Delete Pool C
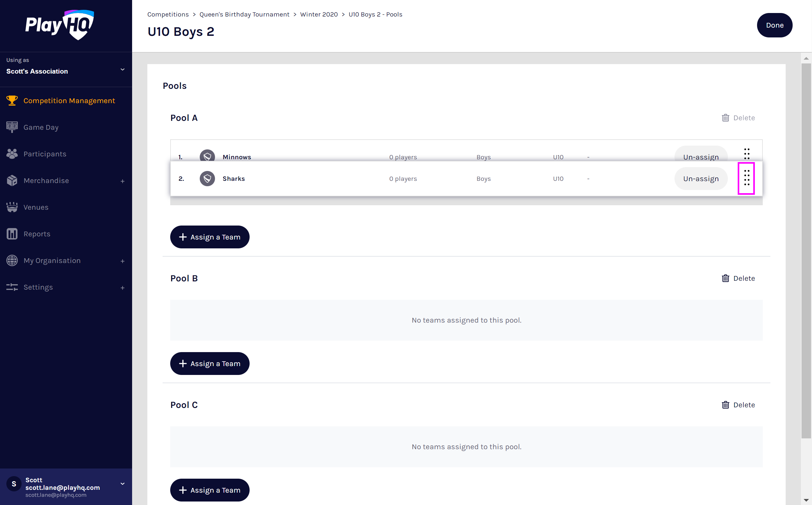 click(x=738, y=405)
